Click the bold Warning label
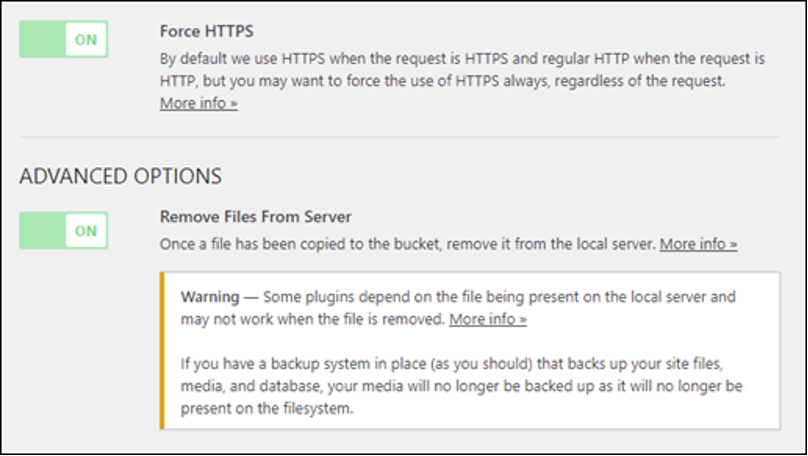Image resolution: width=808 pixels, height=456 pixels. (210, 297)
